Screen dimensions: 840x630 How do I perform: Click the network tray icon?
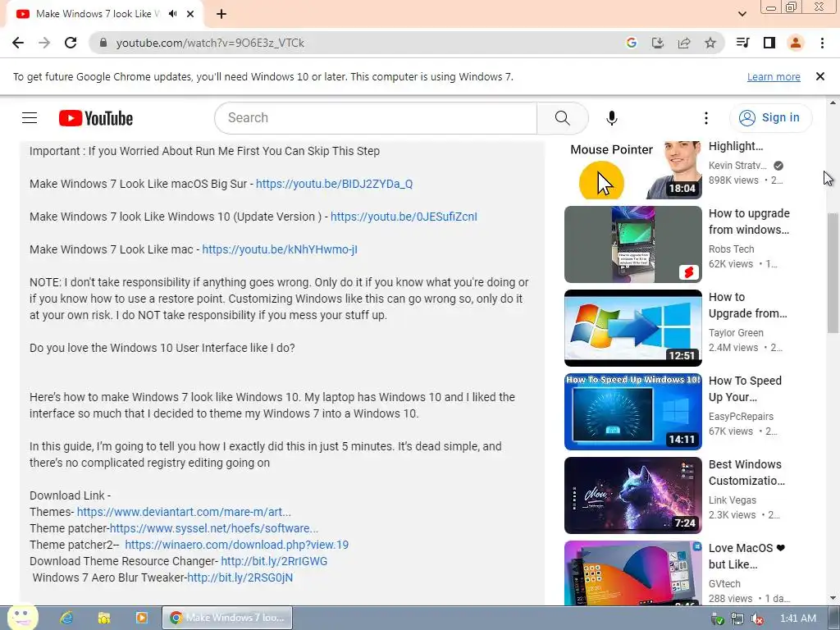click(737, 619)
